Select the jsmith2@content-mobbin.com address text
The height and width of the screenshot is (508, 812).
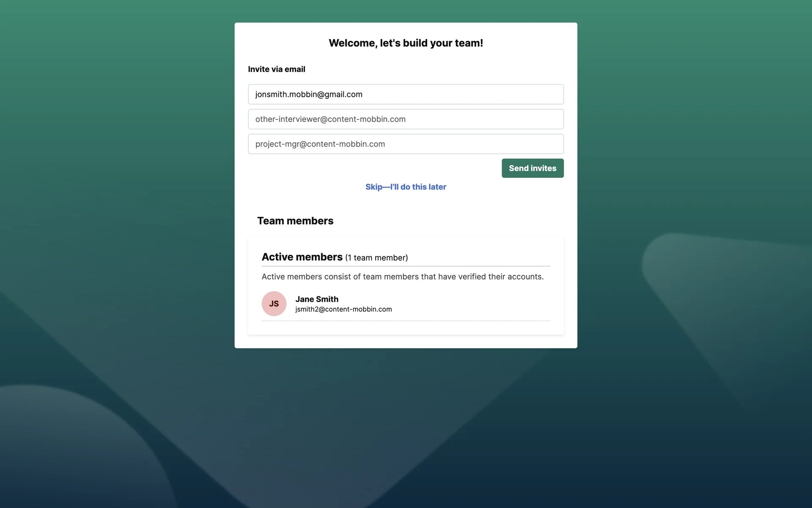343,309
